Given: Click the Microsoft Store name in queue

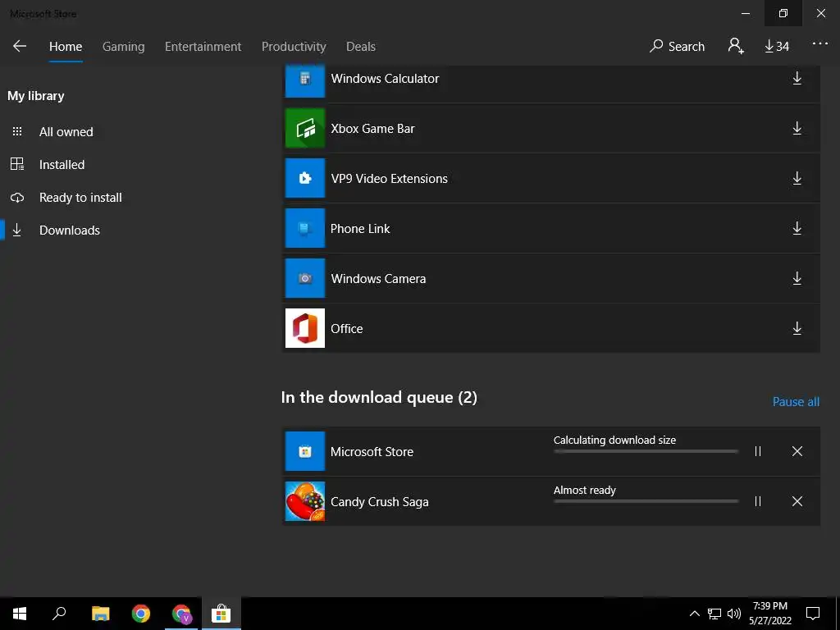Looking at the screenshot, I should [372, 452].
